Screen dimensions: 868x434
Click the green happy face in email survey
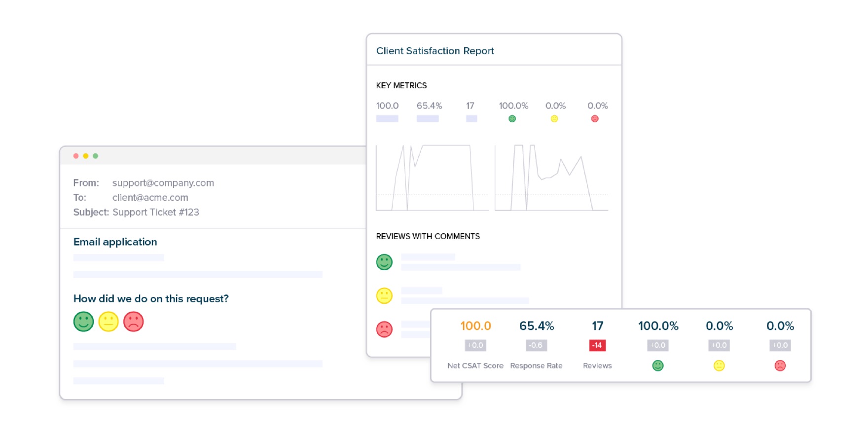(83, 322)
